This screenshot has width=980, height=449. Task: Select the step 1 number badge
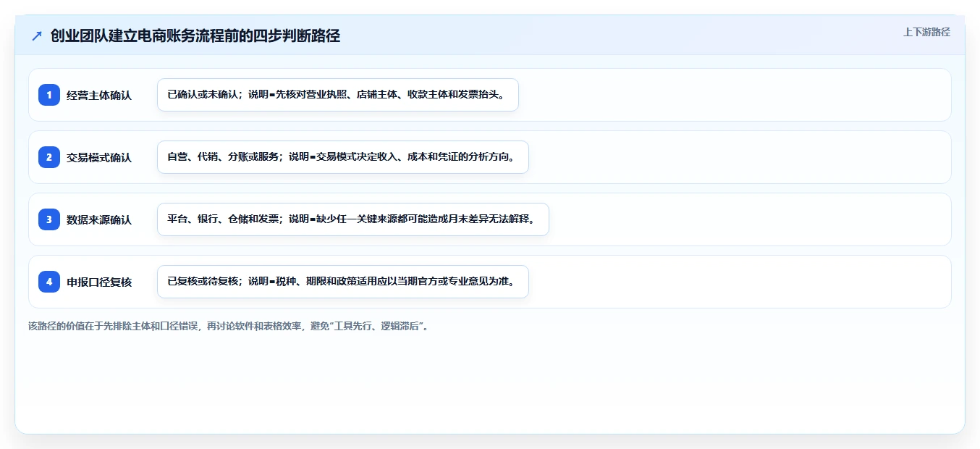pyautogui.click(x=49, y=95)
